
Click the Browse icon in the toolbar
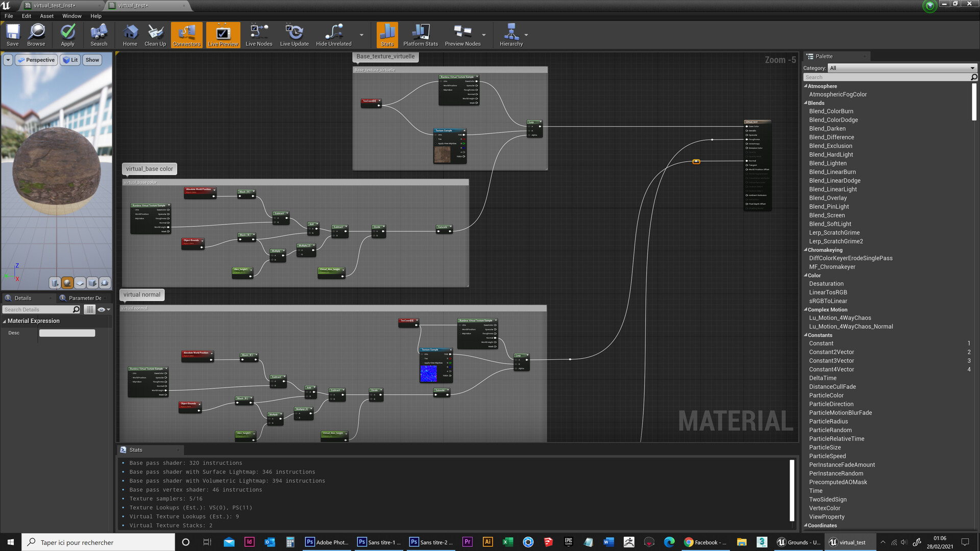point(36,35)
